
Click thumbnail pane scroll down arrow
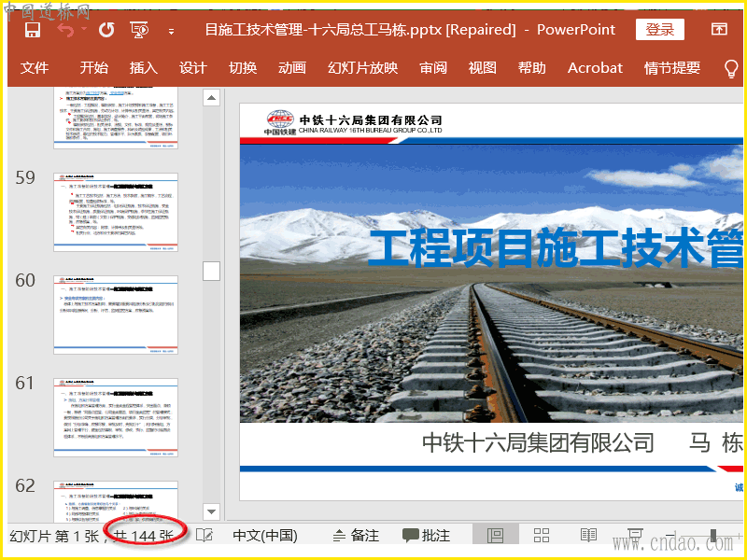tap(212, 511)
